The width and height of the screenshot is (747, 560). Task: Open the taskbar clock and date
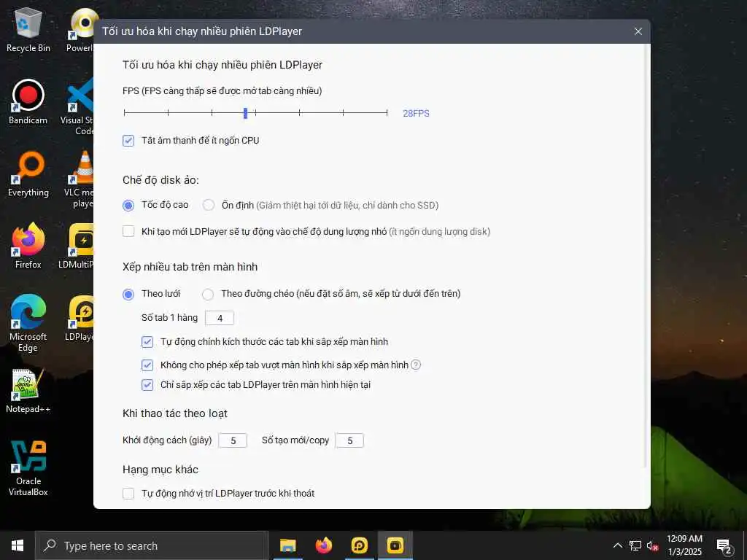click(x=684, y=545)
